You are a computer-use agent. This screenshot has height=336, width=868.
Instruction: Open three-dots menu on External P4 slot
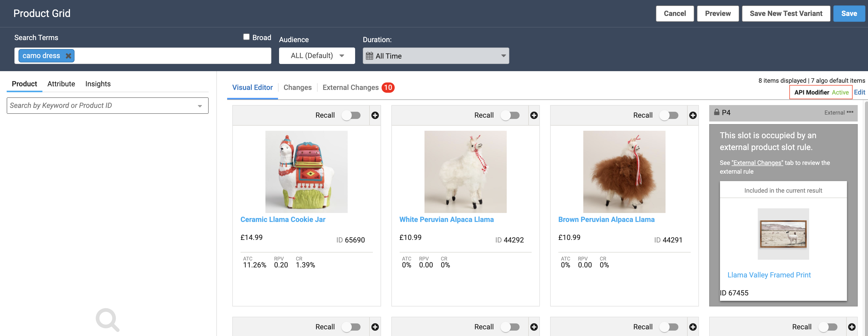point(850,112)
